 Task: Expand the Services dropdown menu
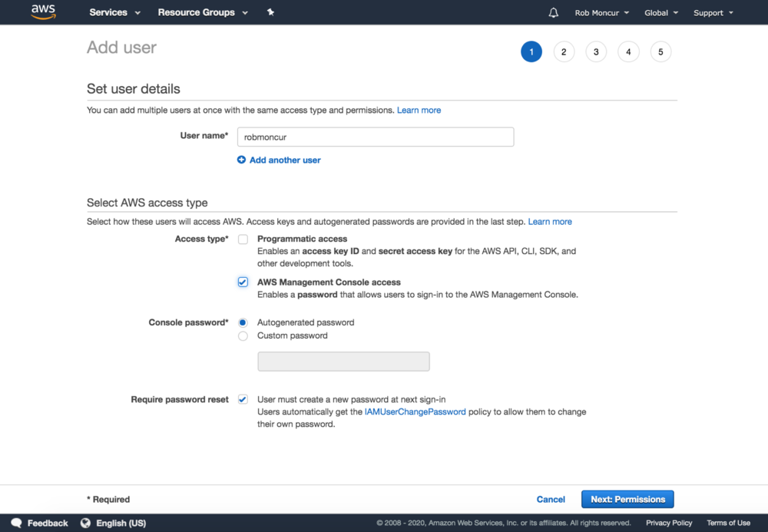pos(115,13)
